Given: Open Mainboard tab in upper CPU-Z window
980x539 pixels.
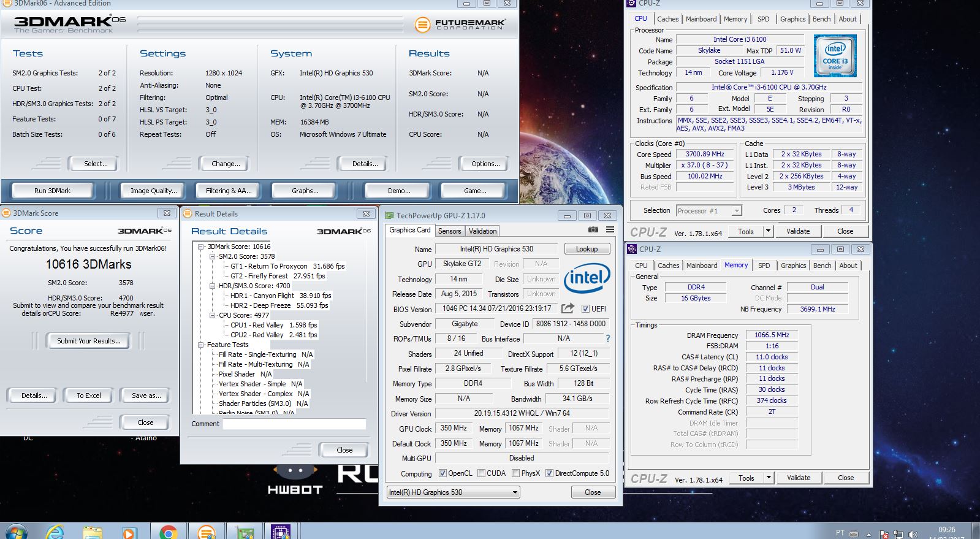Looking at the screenshot, I should pos(701,19).
